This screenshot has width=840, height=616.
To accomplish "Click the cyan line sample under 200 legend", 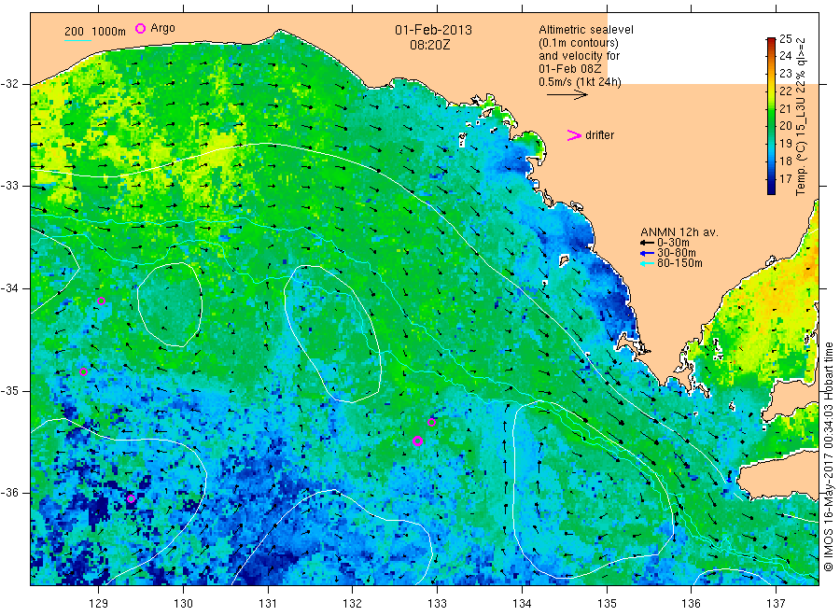I will (x=77, y=40).
